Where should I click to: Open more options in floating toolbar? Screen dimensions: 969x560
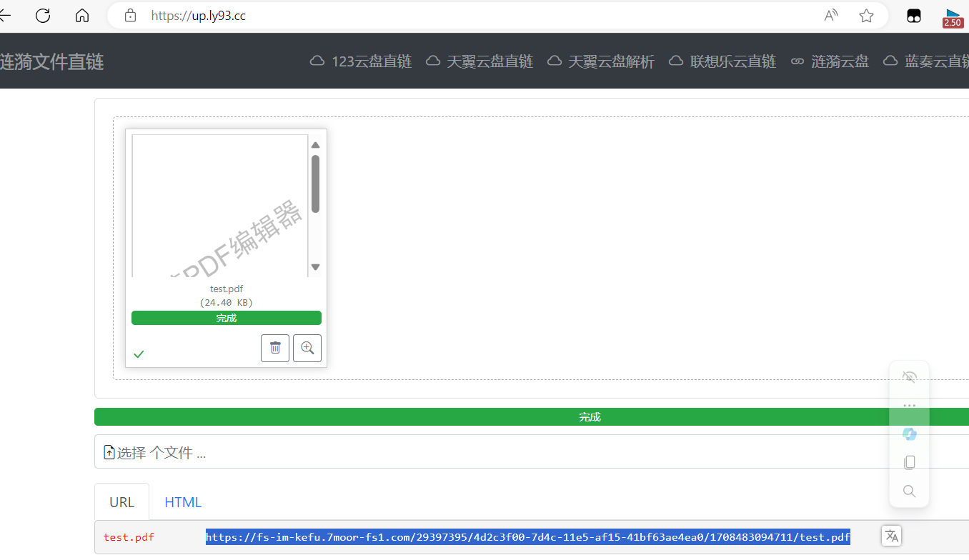pos(909,406)
